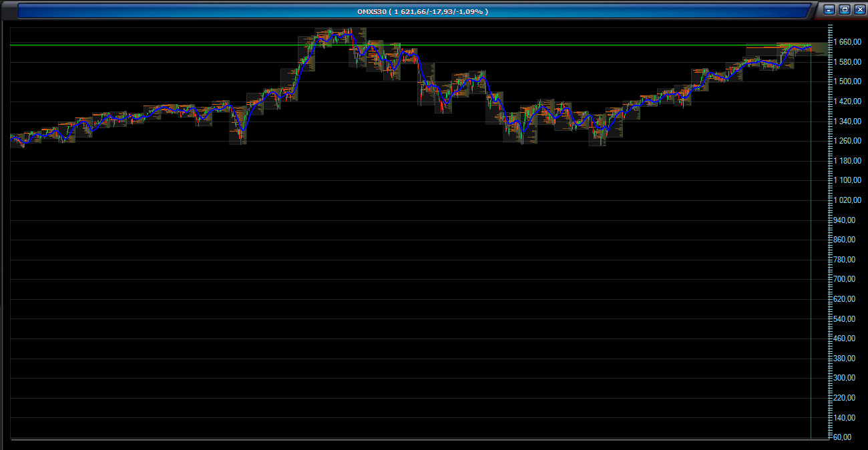Click the vertical cursor line near right edge

(811, 267)
